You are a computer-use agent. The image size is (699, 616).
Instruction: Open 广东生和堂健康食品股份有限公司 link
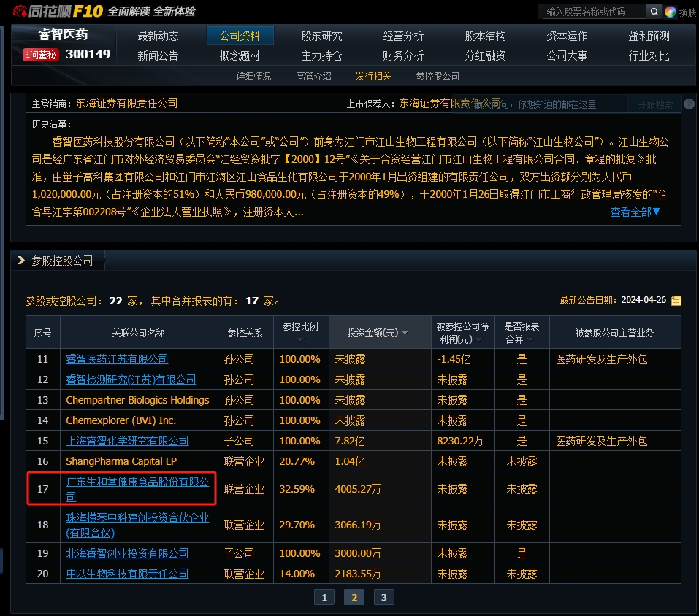[137, 489]
